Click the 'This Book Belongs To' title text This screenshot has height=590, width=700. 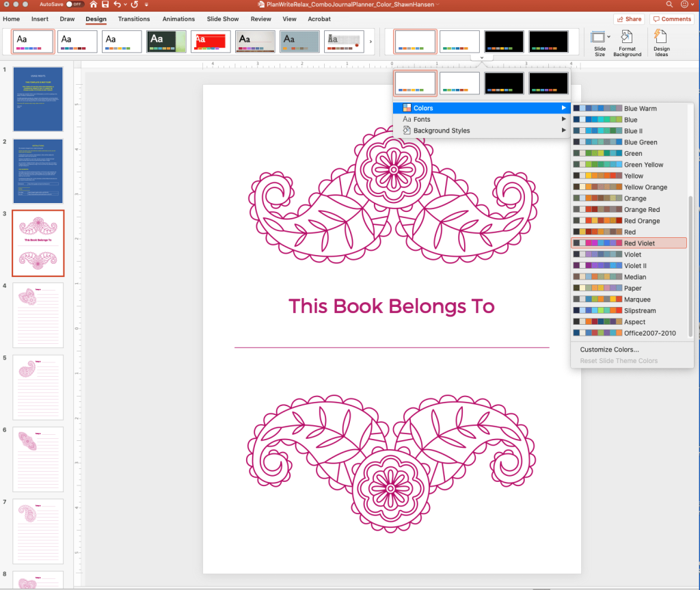pyautogui.click(x=392, y=306)
